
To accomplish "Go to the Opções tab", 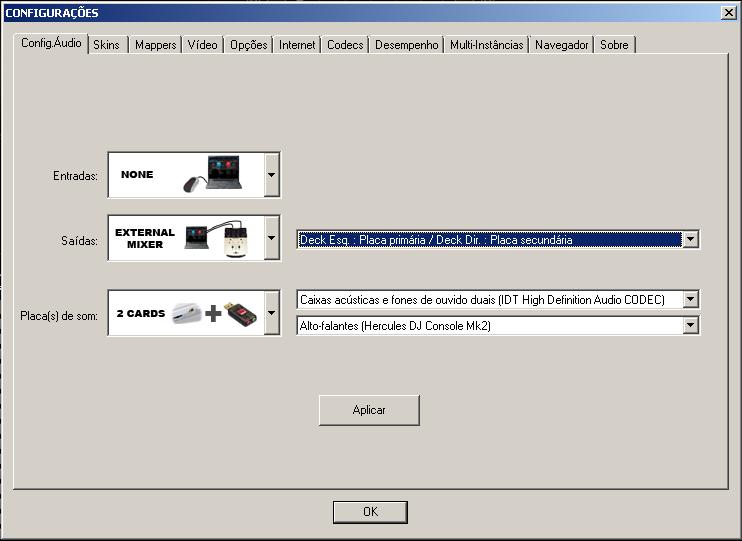I will (x=248, y=45).
